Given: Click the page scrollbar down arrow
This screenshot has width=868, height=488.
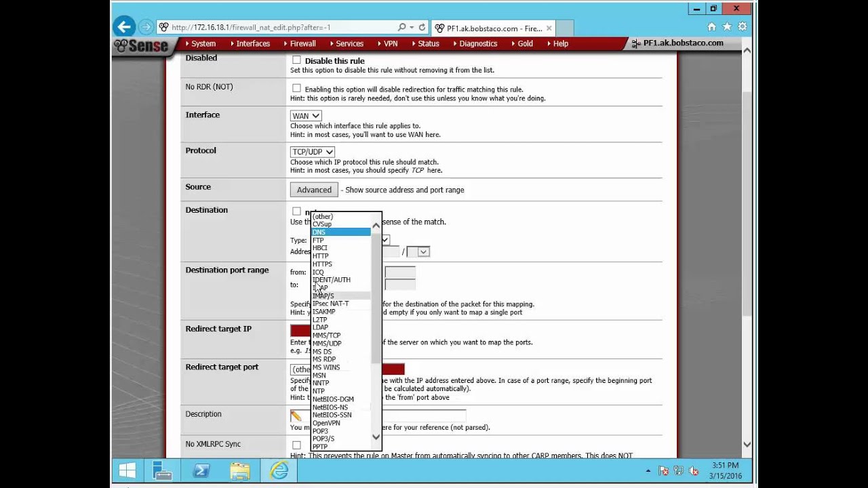Looking at the screenshot, I should coord(747,445).
